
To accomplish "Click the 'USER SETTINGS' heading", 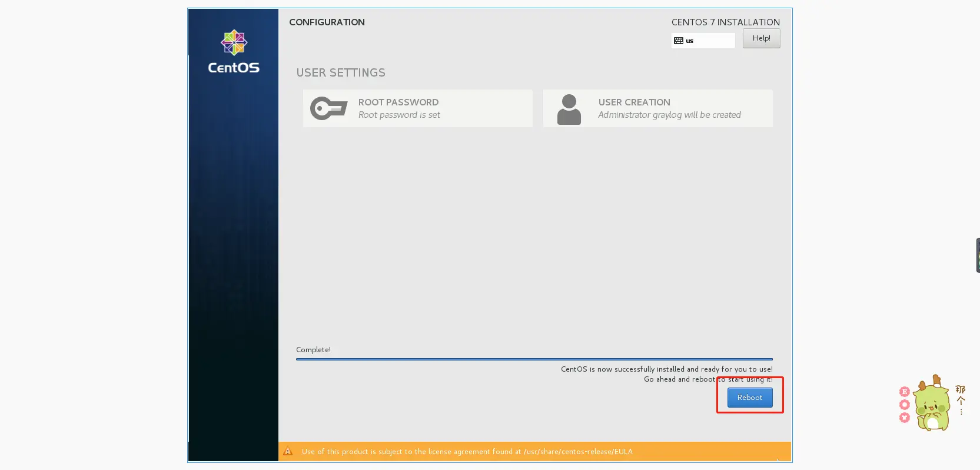I will coord(341,73).
